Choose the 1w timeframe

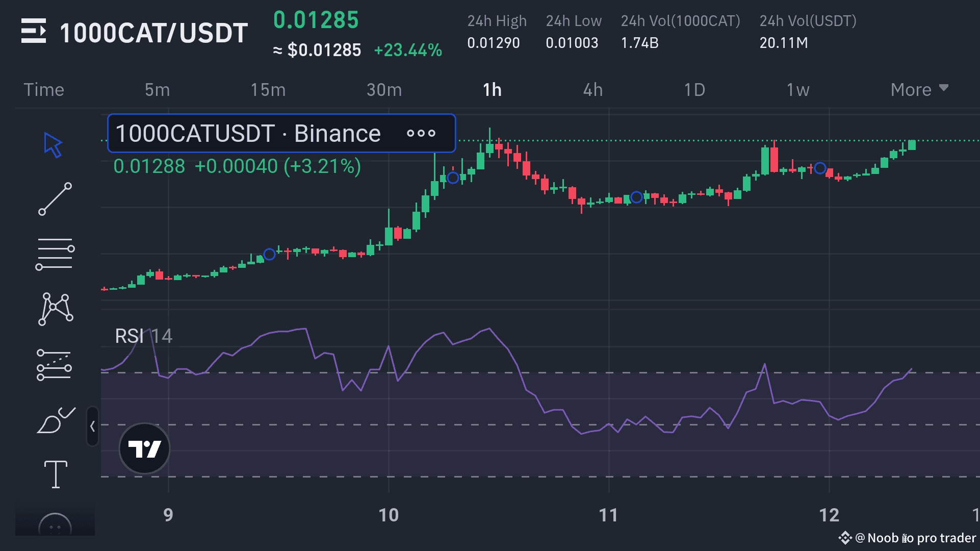click(x=797, y=90)
